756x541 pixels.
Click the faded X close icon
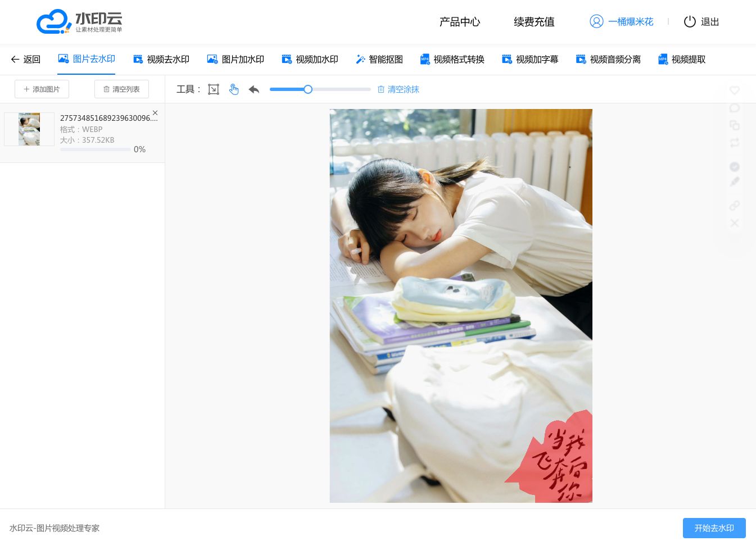[735, 223]
